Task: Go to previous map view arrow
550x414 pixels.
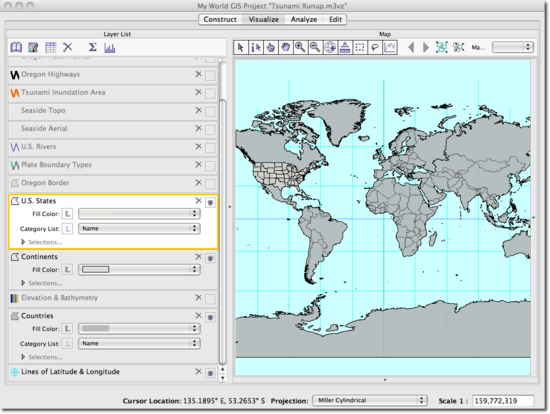Action: 411,47
